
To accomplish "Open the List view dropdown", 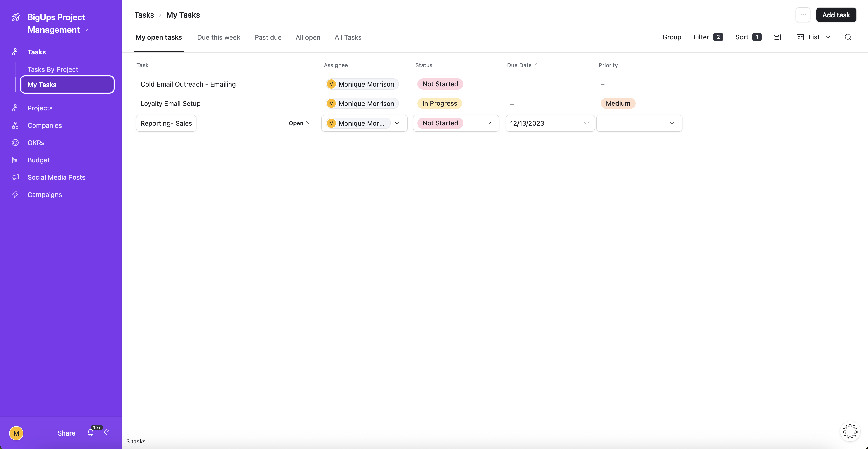I will click(x=814, y=37).
